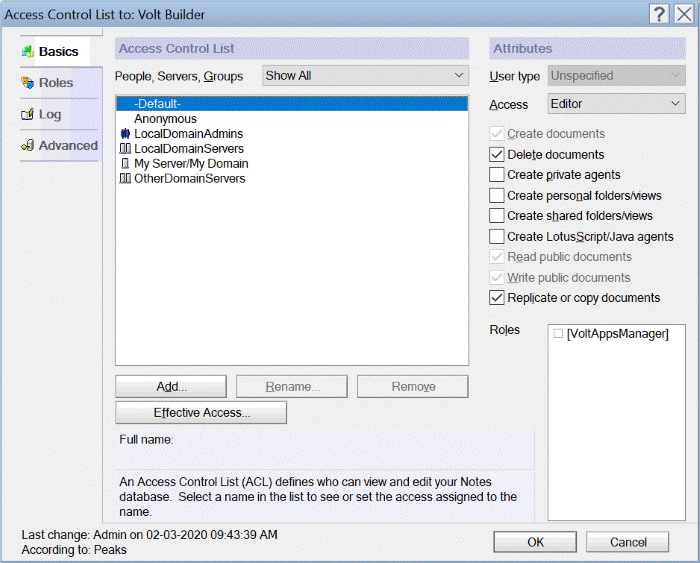This screenshot has width=700, height=563.
Task: Click the Basics tab icon
Action: (28, 51)
